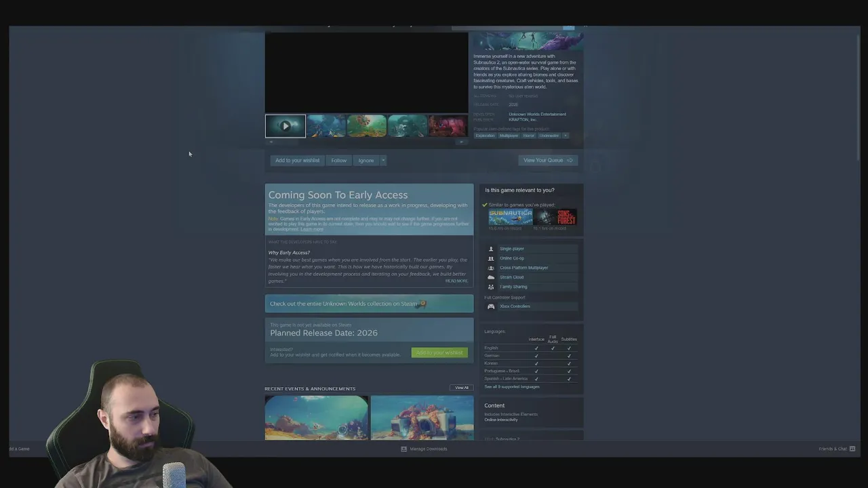Click the Online Co-op feature icon
The width and height of the screenshot is (868, 488).
point(491,258)
